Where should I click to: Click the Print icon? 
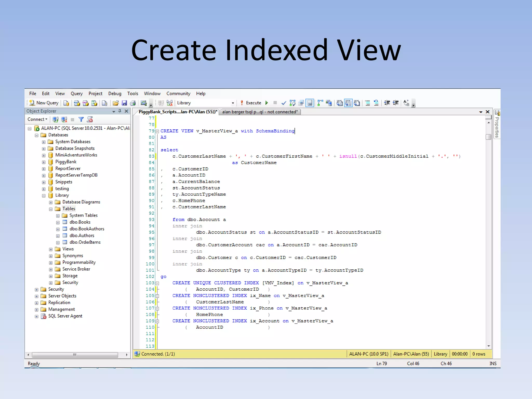tap(133, 103)
